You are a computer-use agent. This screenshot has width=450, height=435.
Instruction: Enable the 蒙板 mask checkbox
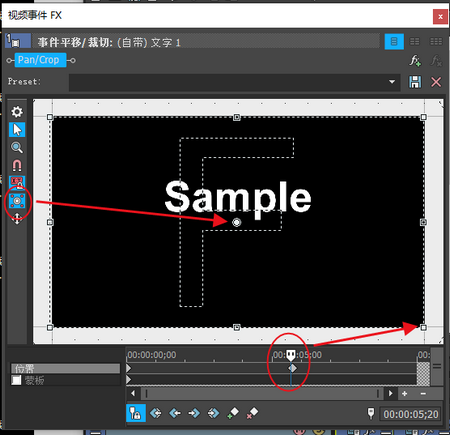pyautogui.click(x=16, y=380)
